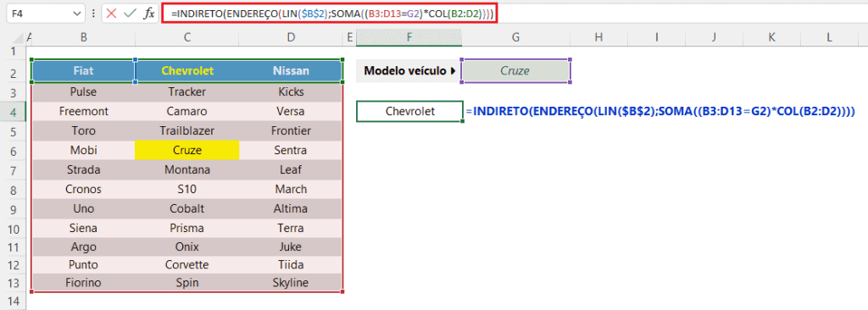Select the Argo cell
Image resolution: width=868 pixels, height=310 pixels.
tap(83, 246)
